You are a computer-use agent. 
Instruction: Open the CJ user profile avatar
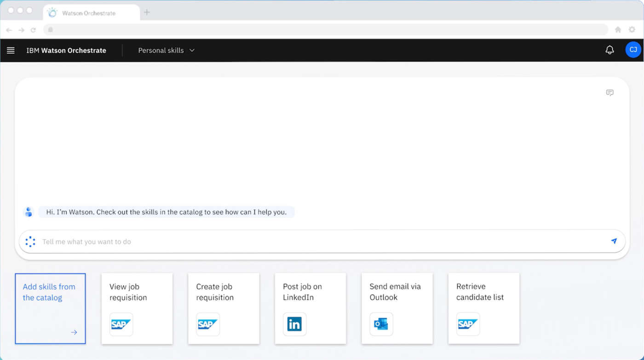tap(633, 50)
